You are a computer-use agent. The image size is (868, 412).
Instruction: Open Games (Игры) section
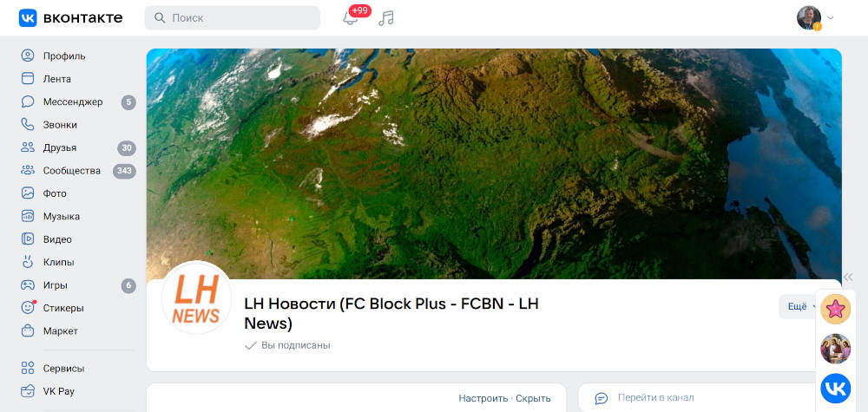tap(77, 285)
